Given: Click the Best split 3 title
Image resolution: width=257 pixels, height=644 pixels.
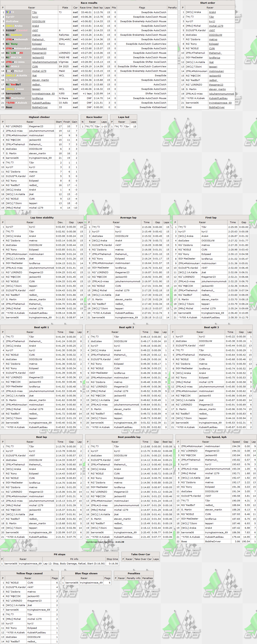Looking at the screenshot, I should 211,327.
